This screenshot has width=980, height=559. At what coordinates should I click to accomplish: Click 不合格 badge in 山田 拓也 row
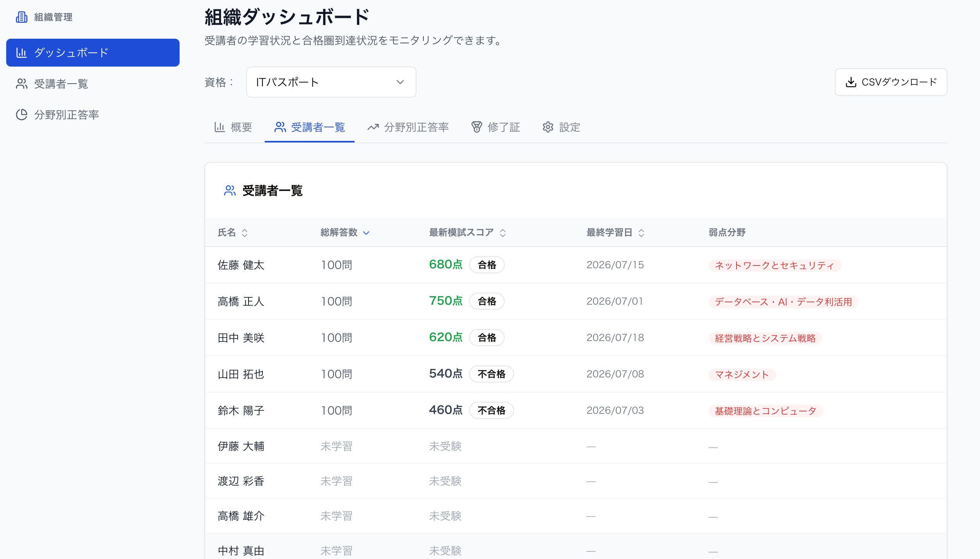[x=492, y=374]
